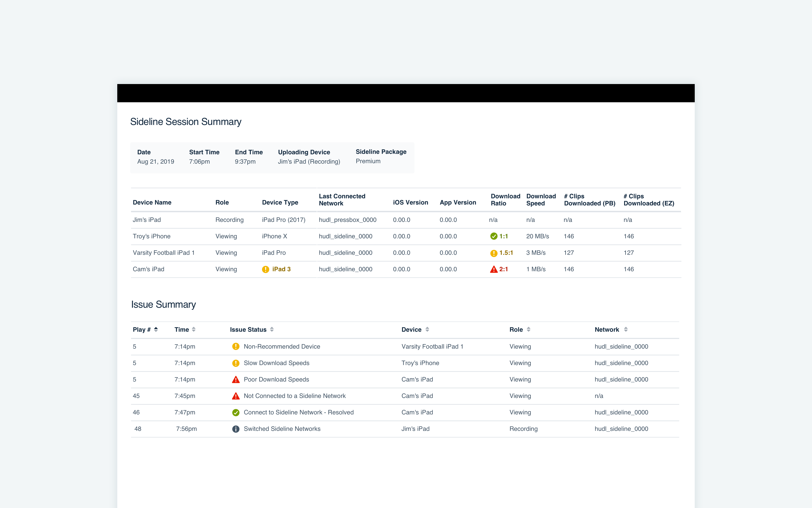Click the 9:37pm end time
This screenshot has height=508, width=812.
point(245,162)
